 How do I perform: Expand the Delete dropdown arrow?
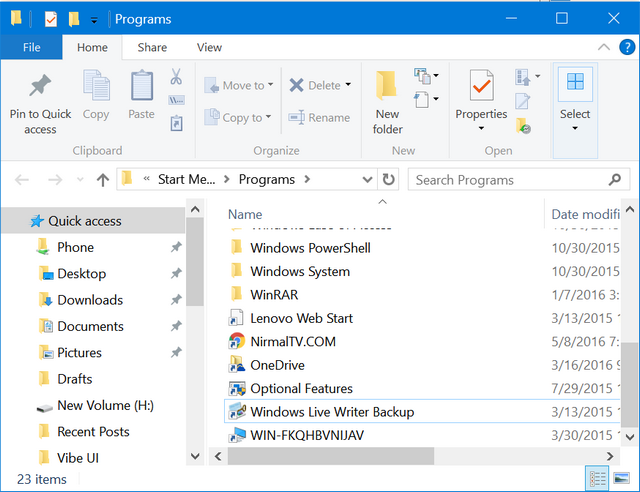coord(348,85)
